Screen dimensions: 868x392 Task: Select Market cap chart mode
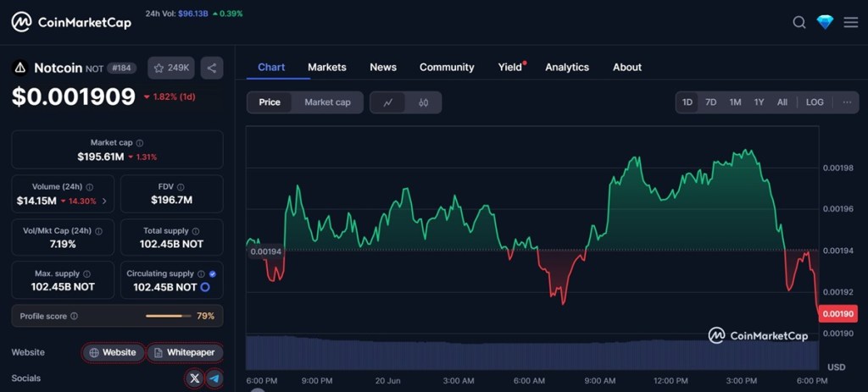click(327, 102)
